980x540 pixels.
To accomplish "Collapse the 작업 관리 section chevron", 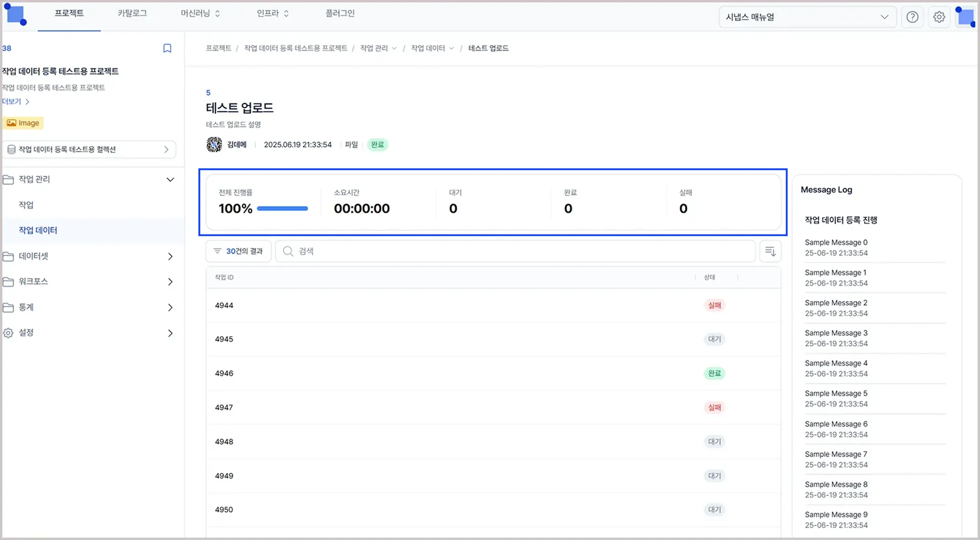I will [x=170, y=180].
